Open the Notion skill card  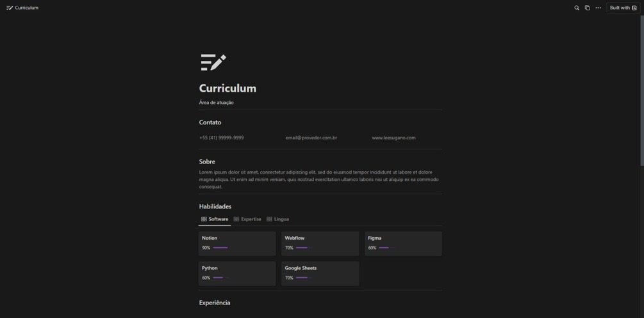coord(237,244)
